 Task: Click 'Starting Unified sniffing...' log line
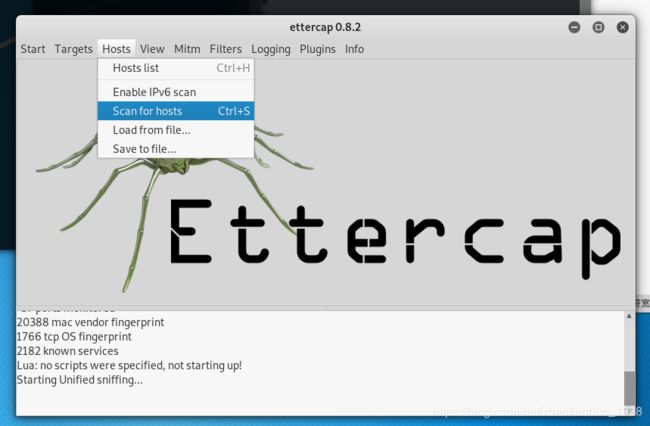tap(80, 380)
